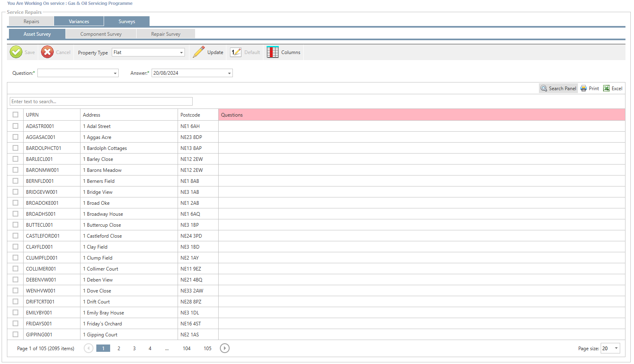Open the Property Type dropdown
634x364 pixels.
coord(181,52)
